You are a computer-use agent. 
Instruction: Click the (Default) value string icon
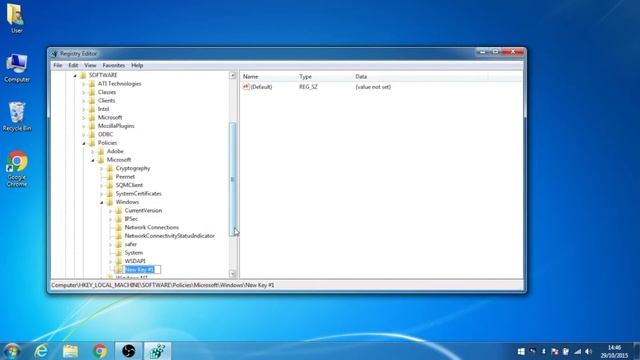click(246, 87)
